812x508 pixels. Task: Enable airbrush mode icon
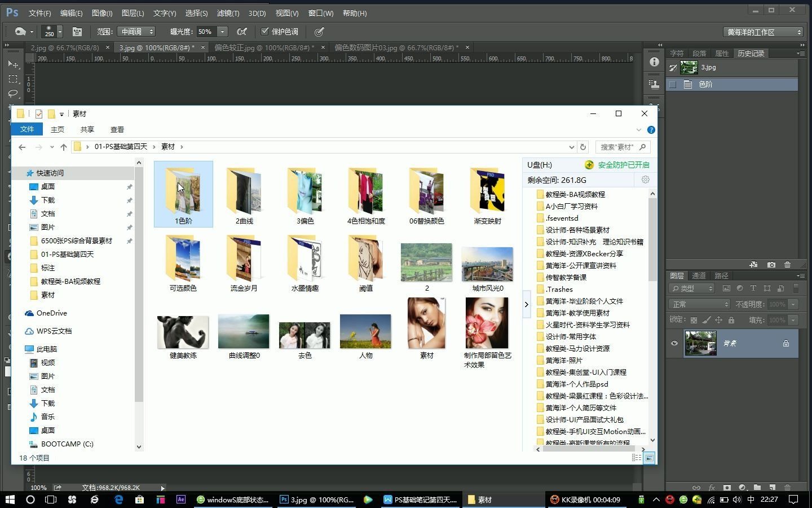click(242, 32)
